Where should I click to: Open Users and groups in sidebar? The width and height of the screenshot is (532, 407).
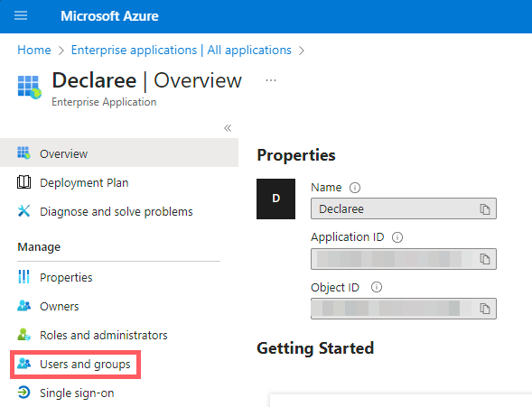click(75, 365)
